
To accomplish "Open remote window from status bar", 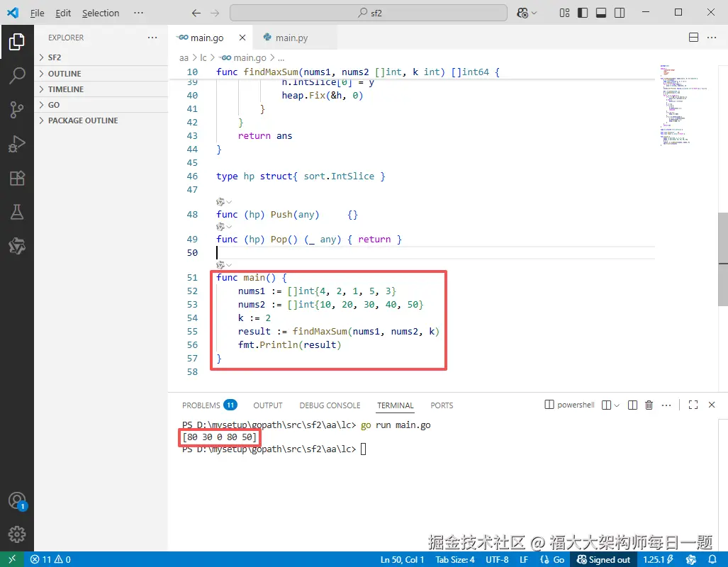I will 12,560.
